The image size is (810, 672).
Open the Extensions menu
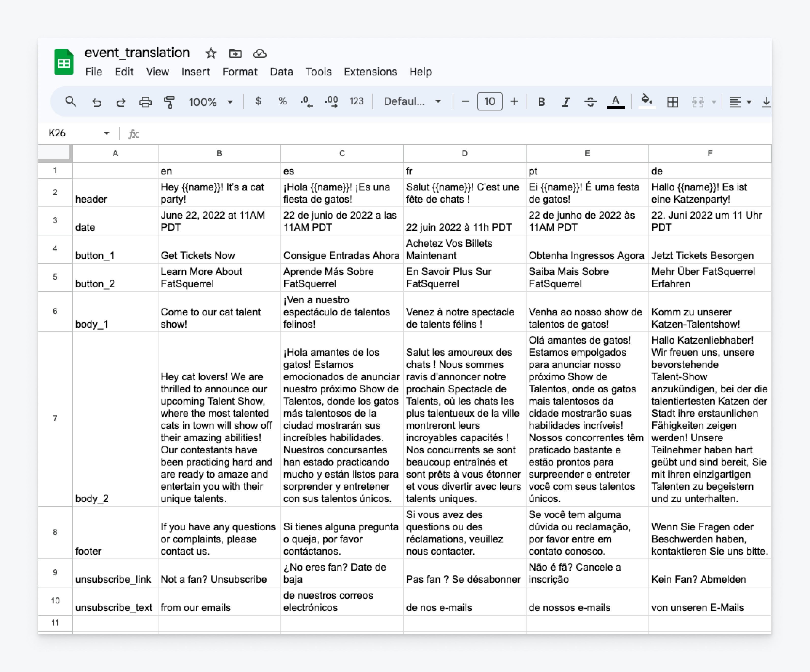coord(370,72)
